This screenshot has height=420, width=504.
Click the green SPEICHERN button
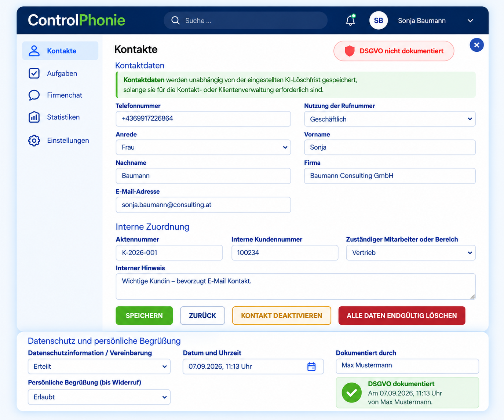pos(144,315)
